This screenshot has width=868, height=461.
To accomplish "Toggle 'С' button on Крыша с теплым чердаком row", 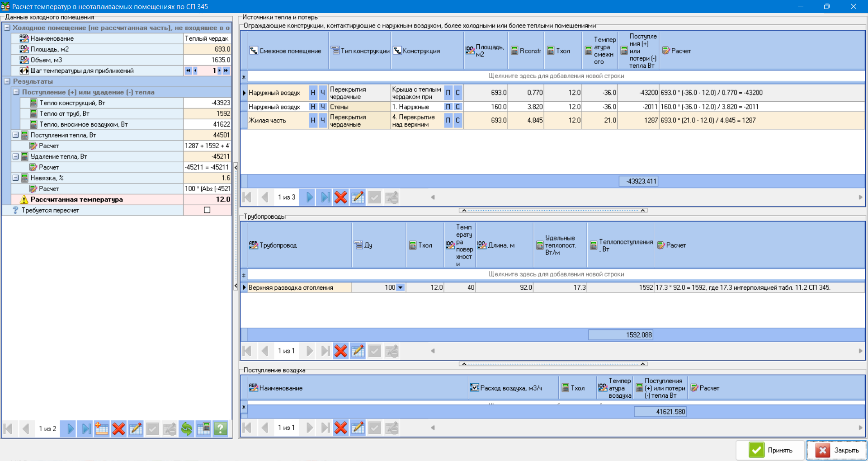I will click(458, 93).
